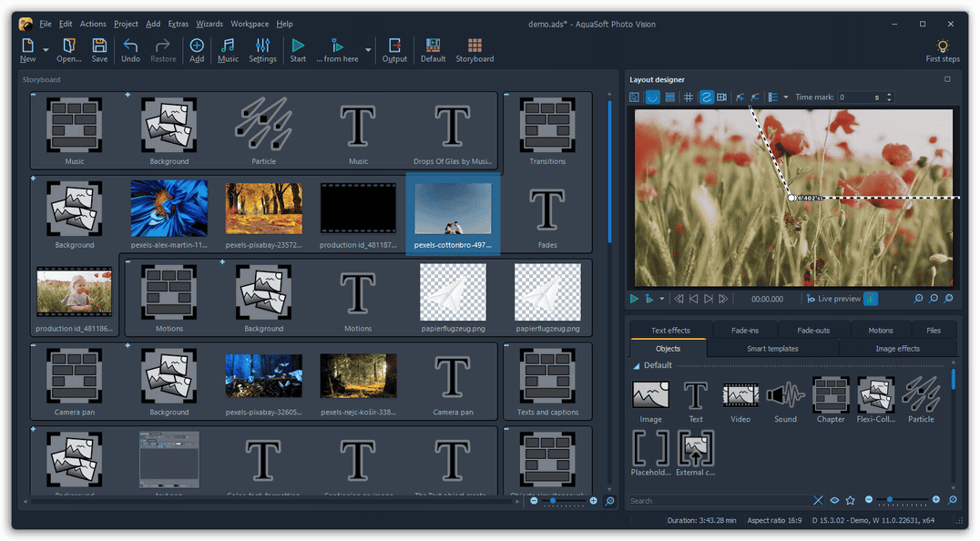Toggle the curved motion path display button
This screenshot has width=980, height=541.
(652, 97)
